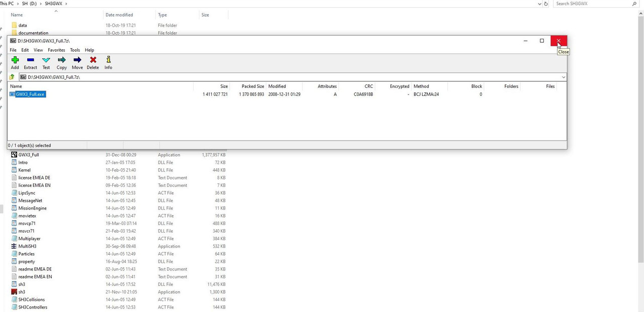This screenshot has height=312, width=644.
Task: Open the View menu
Action: coord(38,50)
